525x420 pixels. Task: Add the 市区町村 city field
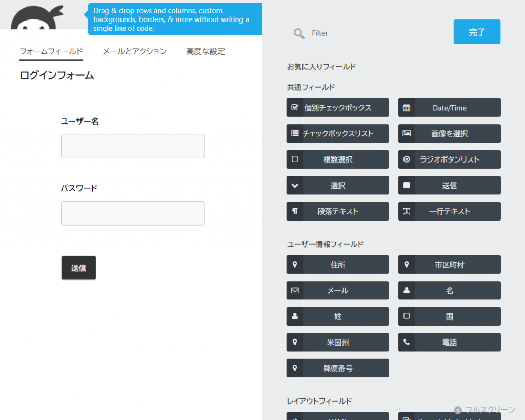[449, 265]
